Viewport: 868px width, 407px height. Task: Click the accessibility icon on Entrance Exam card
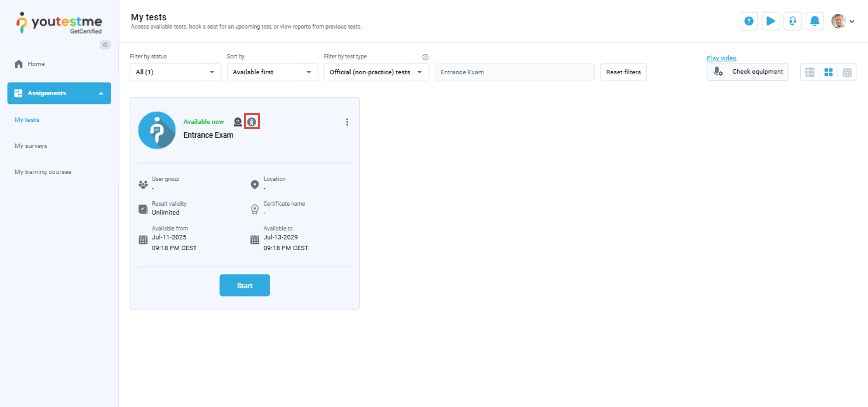click(x=252, y=122)
